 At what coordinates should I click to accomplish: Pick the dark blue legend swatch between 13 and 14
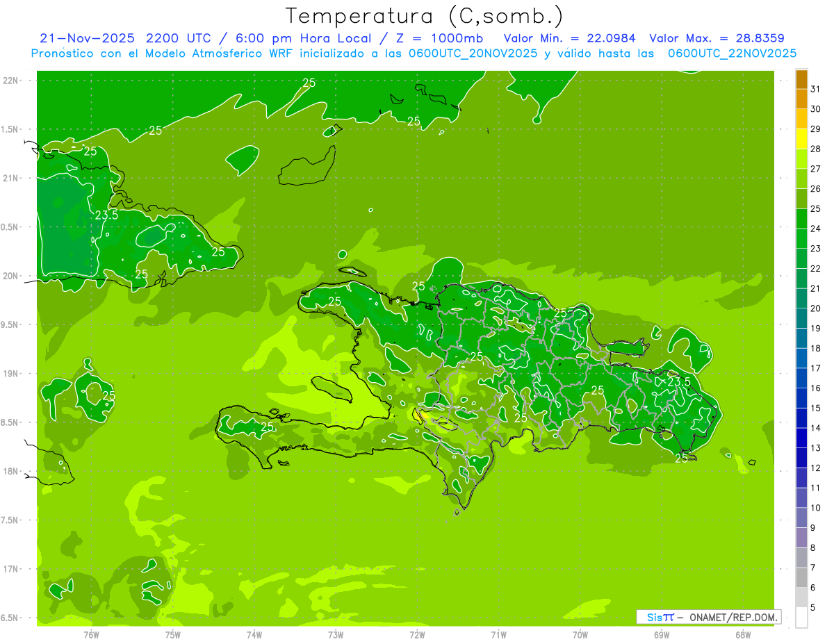(801, 438)
